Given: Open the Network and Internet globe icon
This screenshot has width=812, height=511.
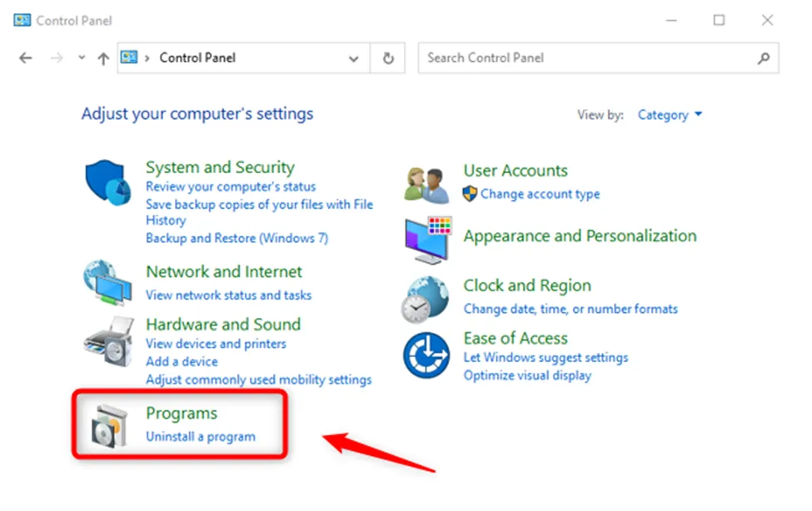Looking at the screenshot, I should (x=107, y=283).
